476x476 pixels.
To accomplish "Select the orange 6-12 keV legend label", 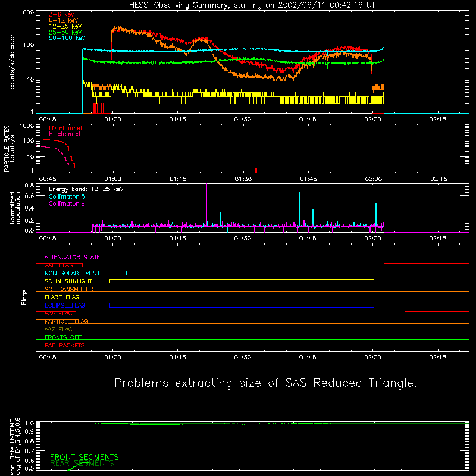I will click(x=63, y=20).
